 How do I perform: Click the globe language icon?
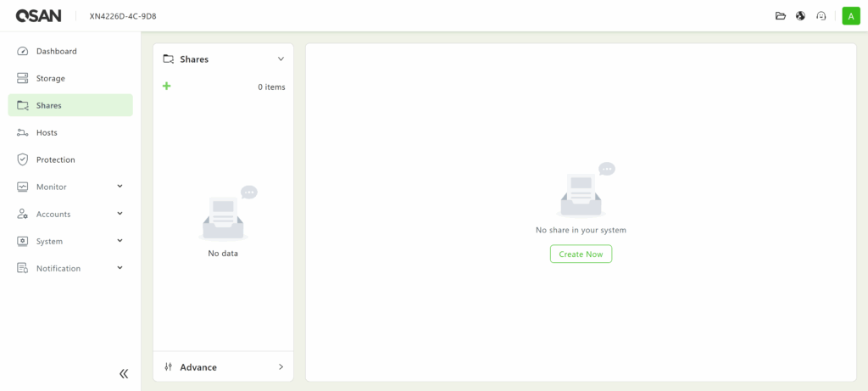pos(801,16)
